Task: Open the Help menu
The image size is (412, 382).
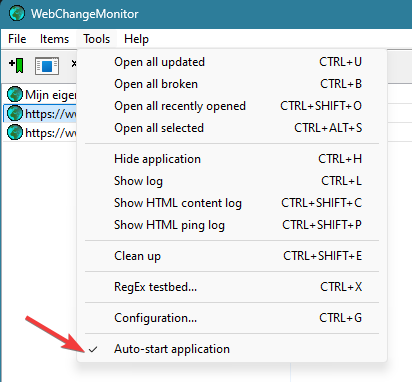Action: (136, 39)
